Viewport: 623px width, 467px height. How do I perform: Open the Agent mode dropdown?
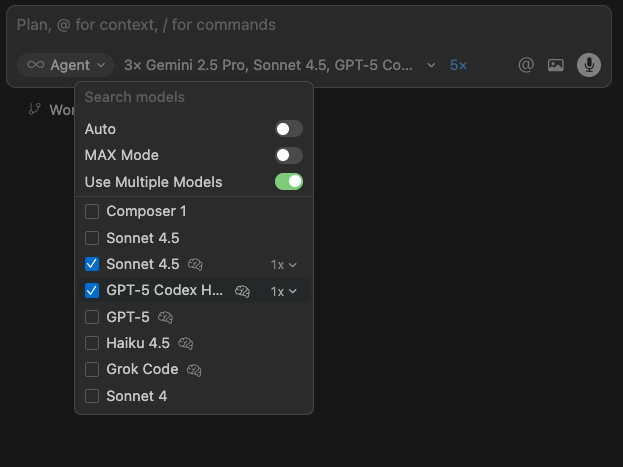click(x=66, y=65)
